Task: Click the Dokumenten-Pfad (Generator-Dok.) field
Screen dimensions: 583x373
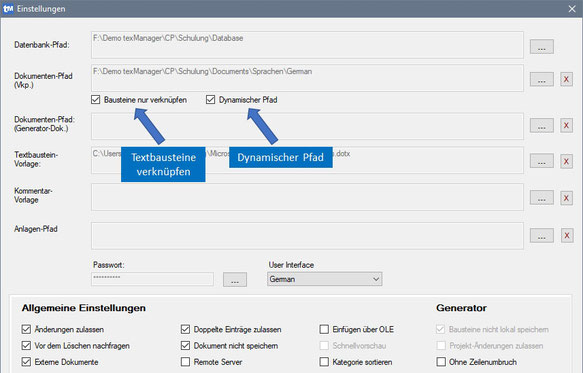Action: (x=307, y=126)
